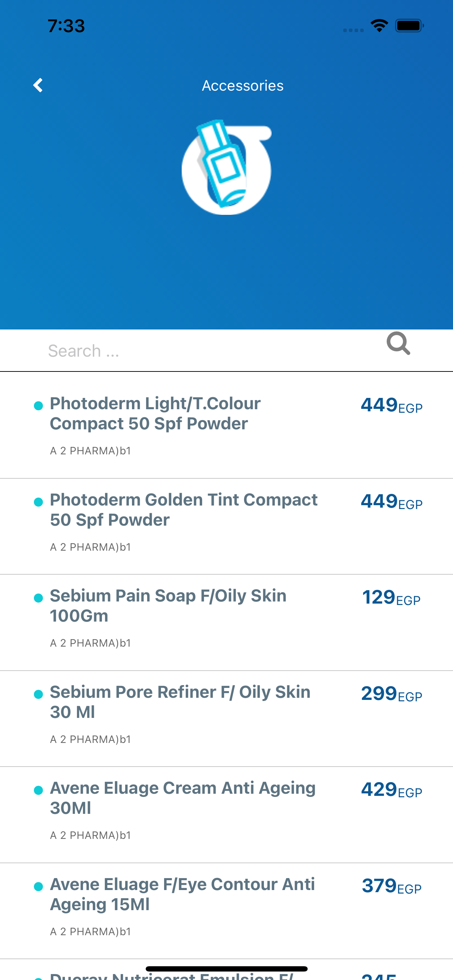Tap the home indicator bar
This screenshot has width=453, height=980.
pyautogui.click(x=226, y=969)
